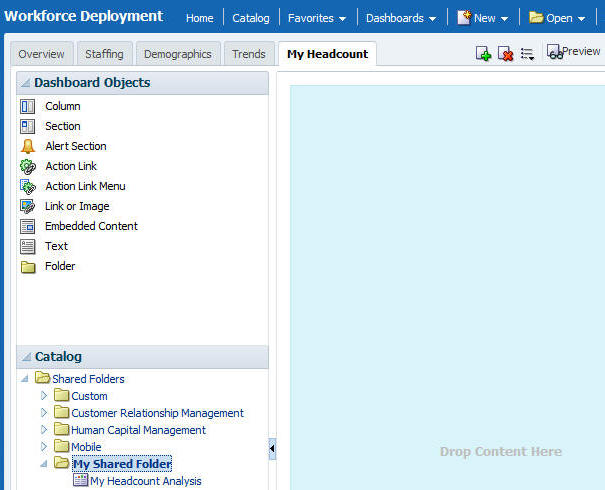This screenshot has width=605, height=490.
Task: Click the Customer Relationship Management folder icon
Action: point(61,412)
